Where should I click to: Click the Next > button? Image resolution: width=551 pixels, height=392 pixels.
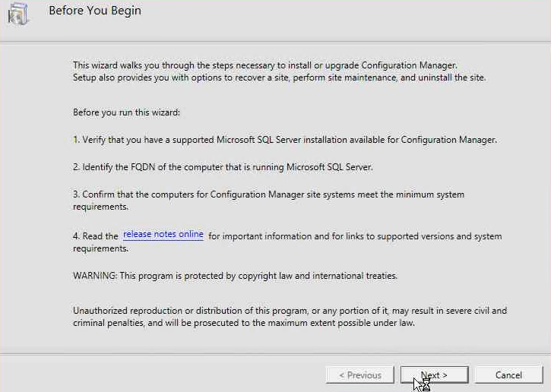pos(434,375)
